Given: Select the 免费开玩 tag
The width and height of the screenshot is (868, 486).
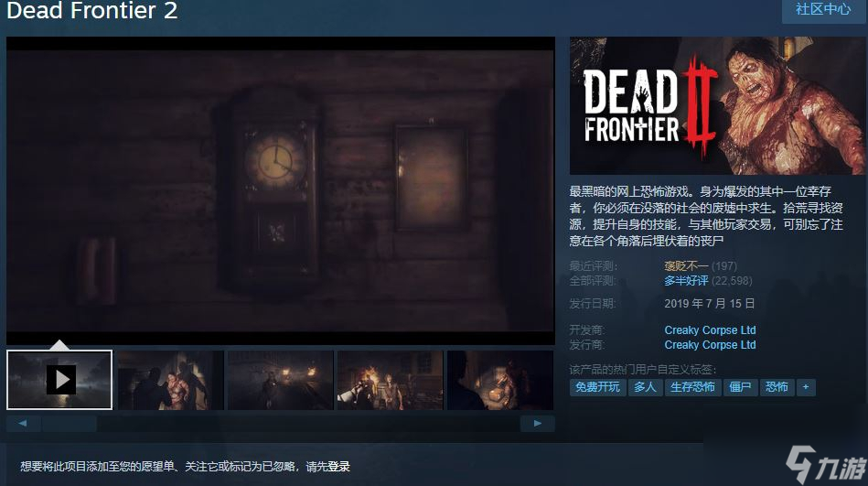Looking at the screenshot, I should 597,387.
